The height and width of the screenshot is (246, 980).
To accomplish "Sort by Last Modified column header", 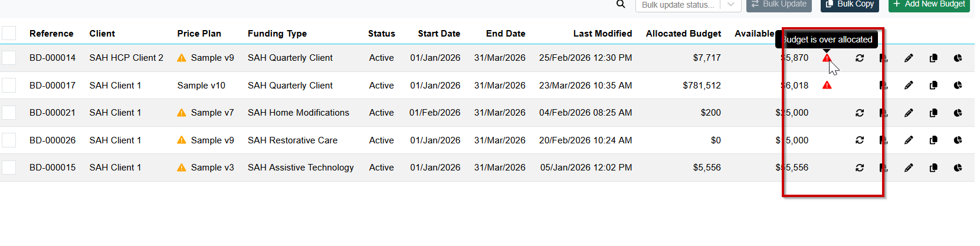I will (x=602, y=34).
